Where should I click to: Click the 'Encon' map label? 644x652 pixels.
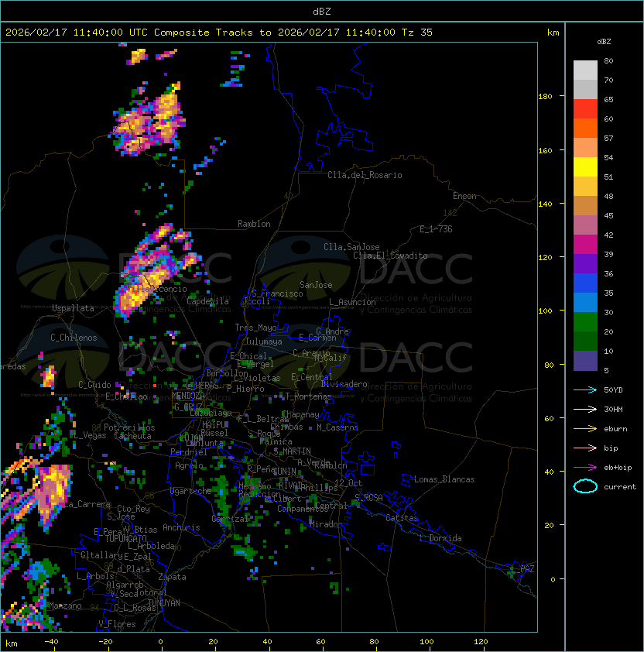coord(464,196)
